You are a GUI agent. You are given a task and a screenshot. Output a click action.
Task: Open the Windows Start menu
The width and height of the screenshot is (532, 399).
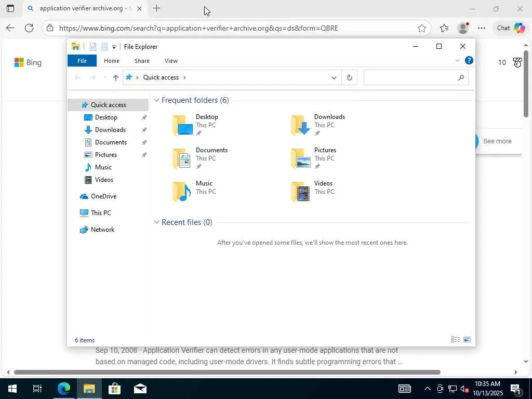coord(12,389)
